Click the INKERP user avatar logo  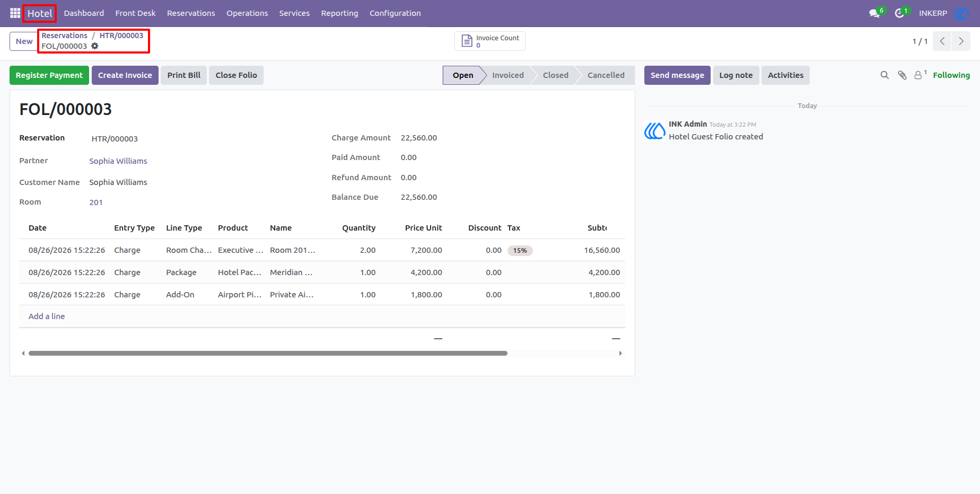click(x=962, y=13)
